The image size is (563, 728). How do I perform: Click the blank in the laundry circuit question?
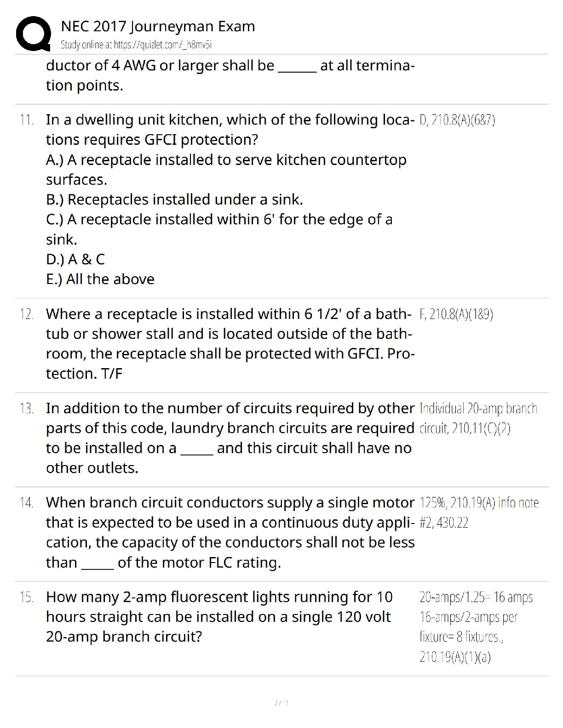(x=196, y=449)
